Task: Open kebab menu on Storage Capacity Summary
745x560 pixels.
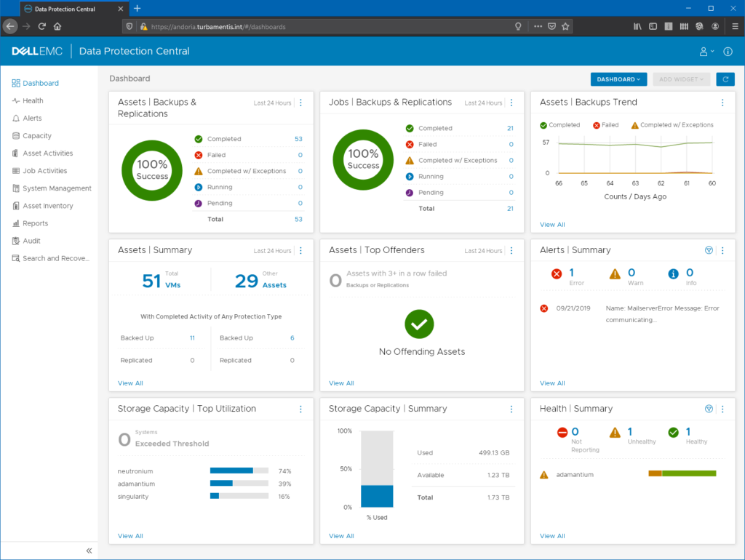Action: point(511,409)
